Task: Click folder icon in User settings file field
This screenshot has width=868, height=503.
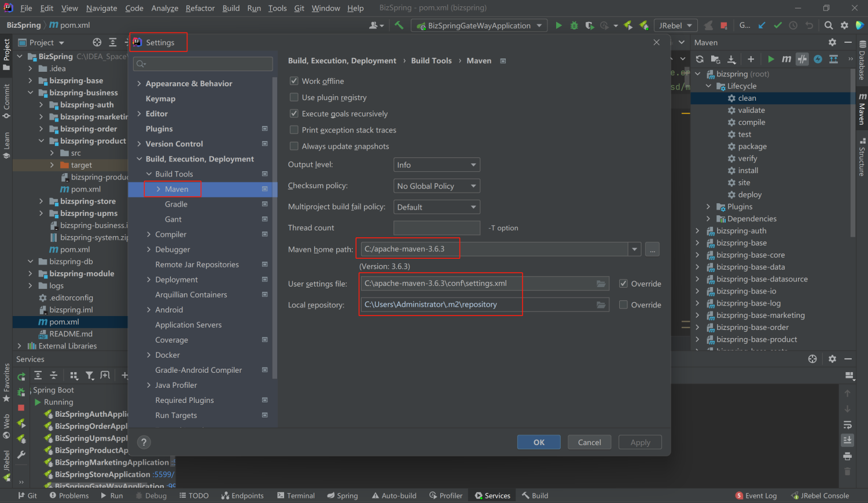Action: (x=601, y=284)
